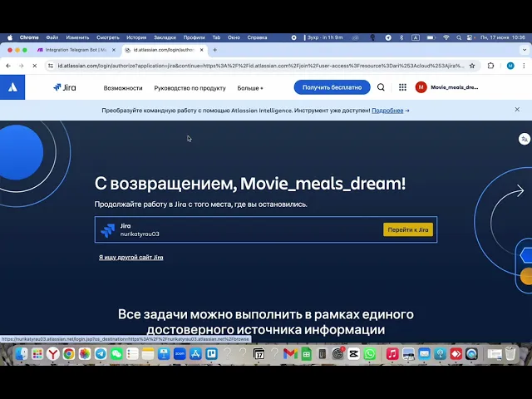This screenshot has width=532, height=399.
Task: Open a new browser tab
Action: (214, 50)
